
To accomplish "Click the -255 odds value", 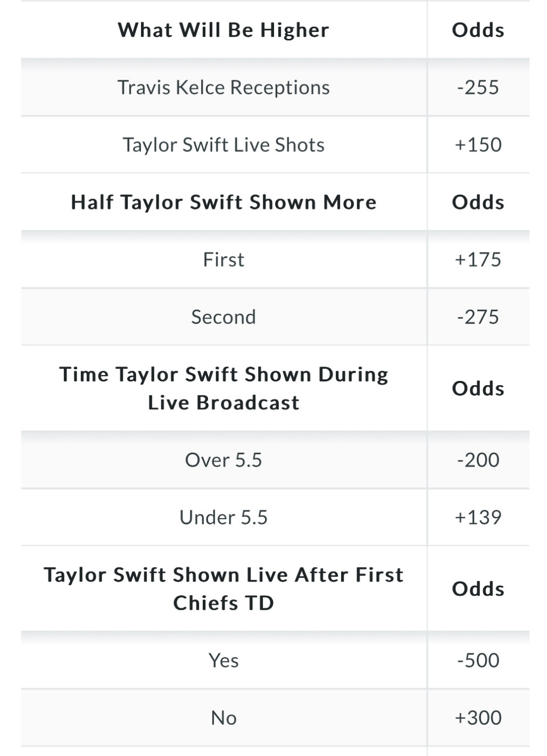I will click(478, 87).
